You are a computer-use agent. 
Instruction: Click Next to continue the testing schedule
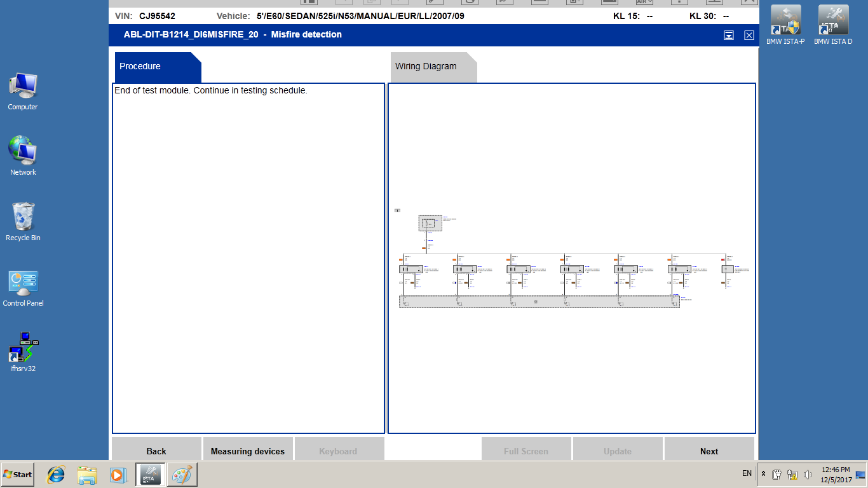(709, 451)
